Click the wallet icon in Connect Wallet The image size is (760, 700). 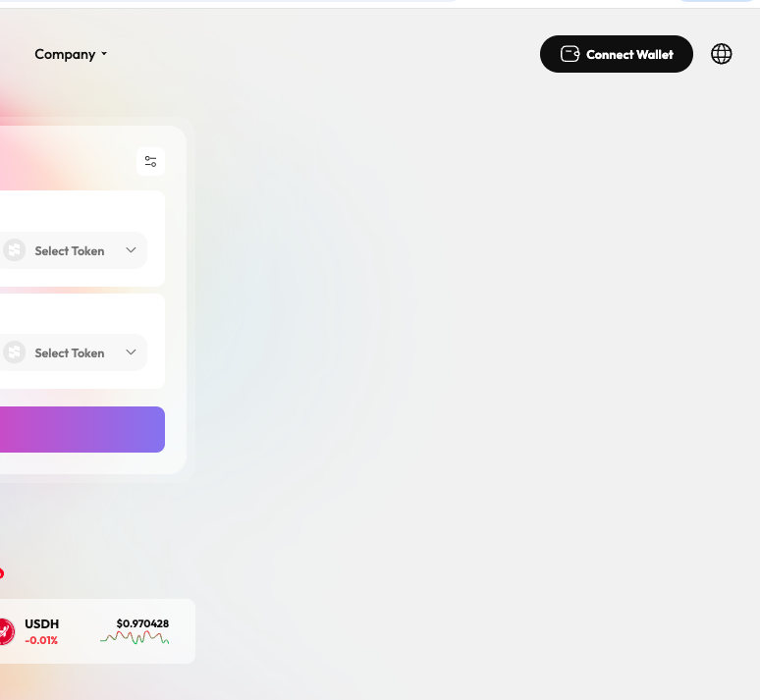(x=570, y=54)
